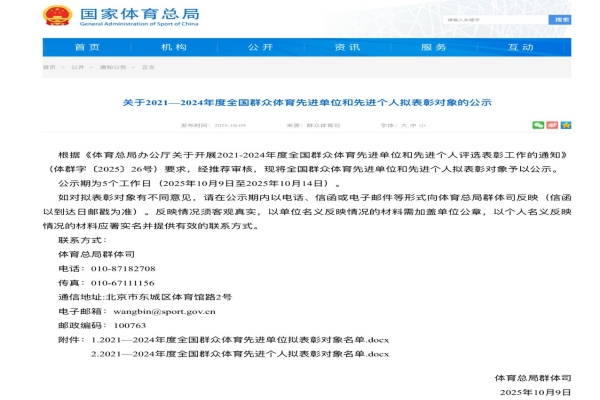Click the 搜索 search button
The width and height of the screenshot is (600, 400).
click(562, 20)
